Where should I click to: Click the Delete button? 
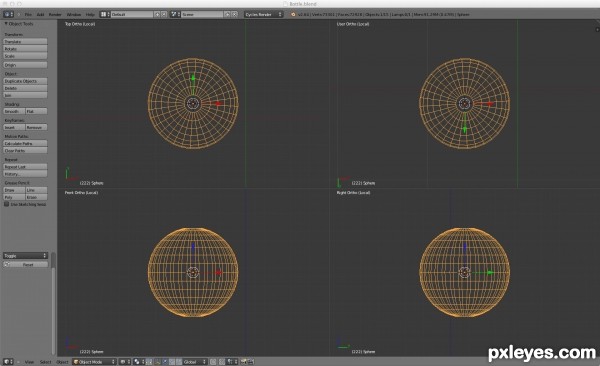pos(25,88)
